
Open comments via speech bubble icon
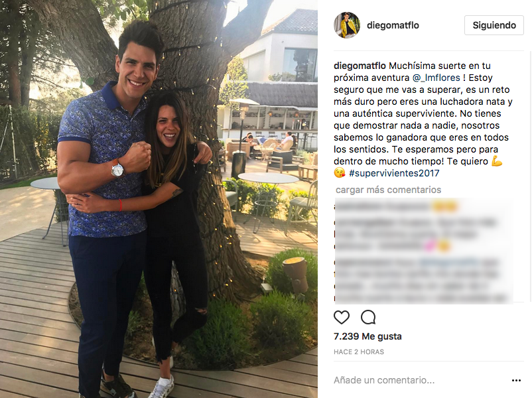click(368, 317)
